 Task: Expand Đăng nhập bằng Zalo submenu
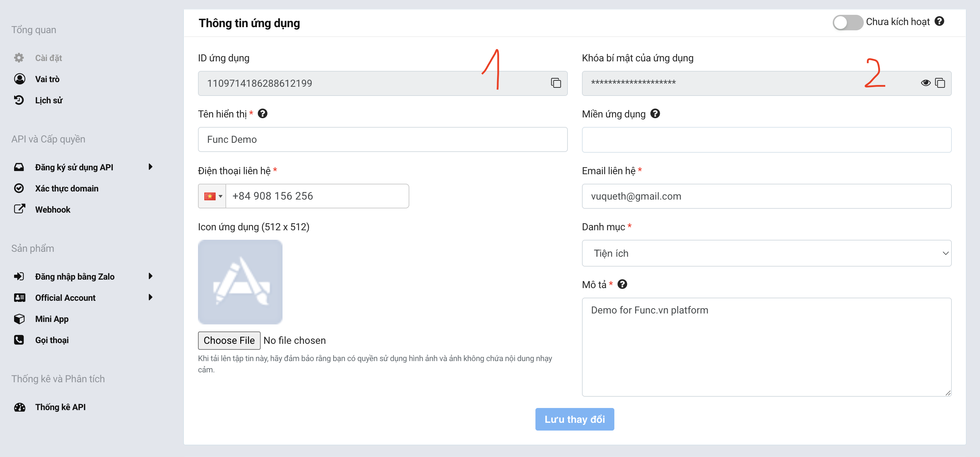coord(151,276)
